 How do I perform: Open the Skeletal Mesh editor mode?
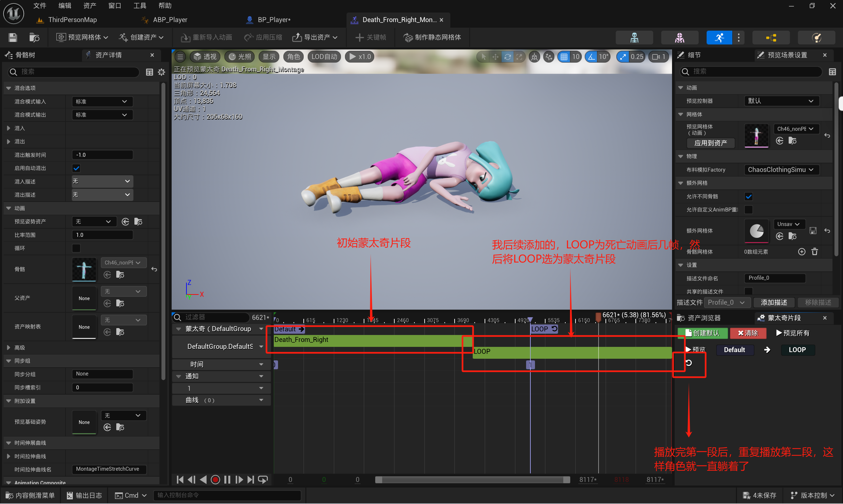tap(680, 37)
